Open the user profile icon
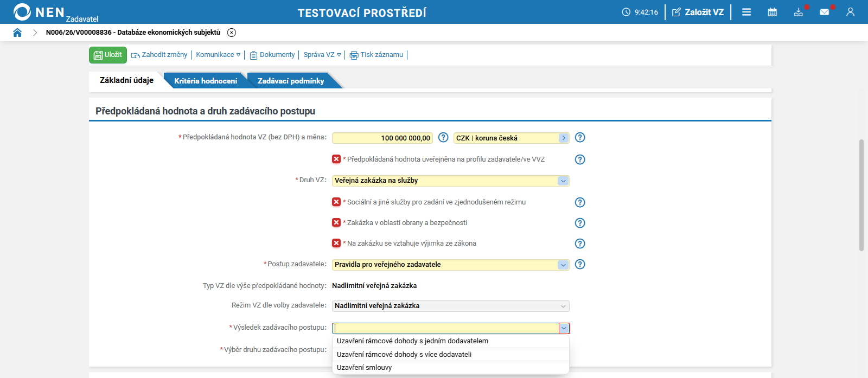Image resolution: width=868 pixels, height=378 pixels. coord(850,12)
